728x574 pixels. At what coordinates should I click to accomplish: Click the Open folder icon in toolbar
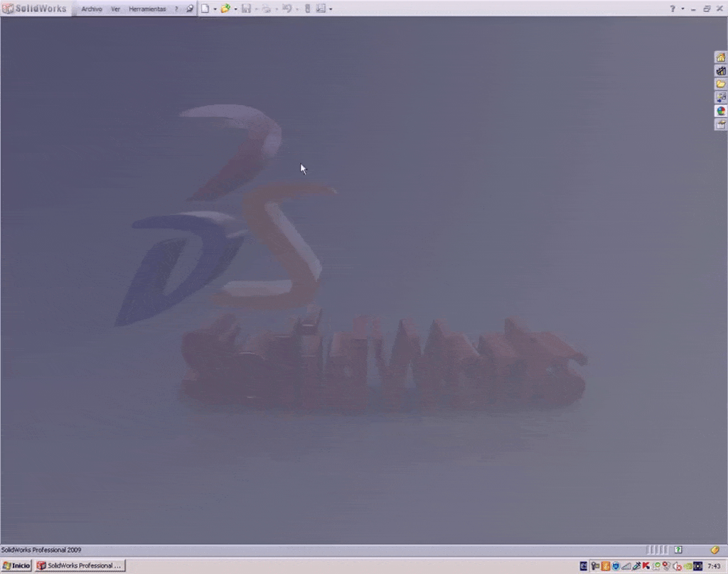coord(225,9)
